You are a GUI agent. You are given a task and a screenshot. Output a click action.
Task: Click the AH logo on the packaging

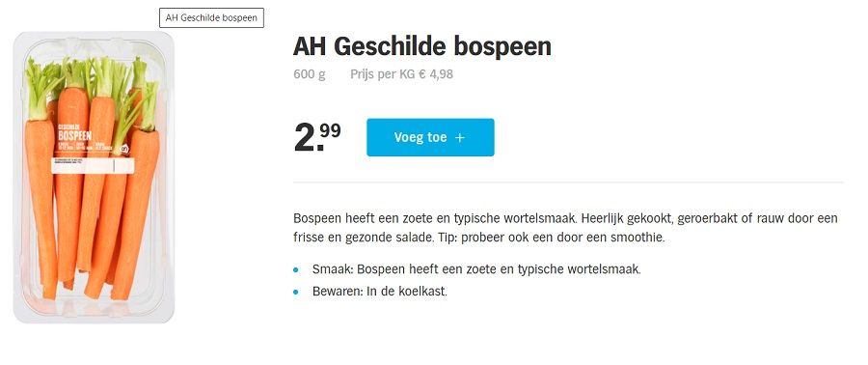coord(125,149)
